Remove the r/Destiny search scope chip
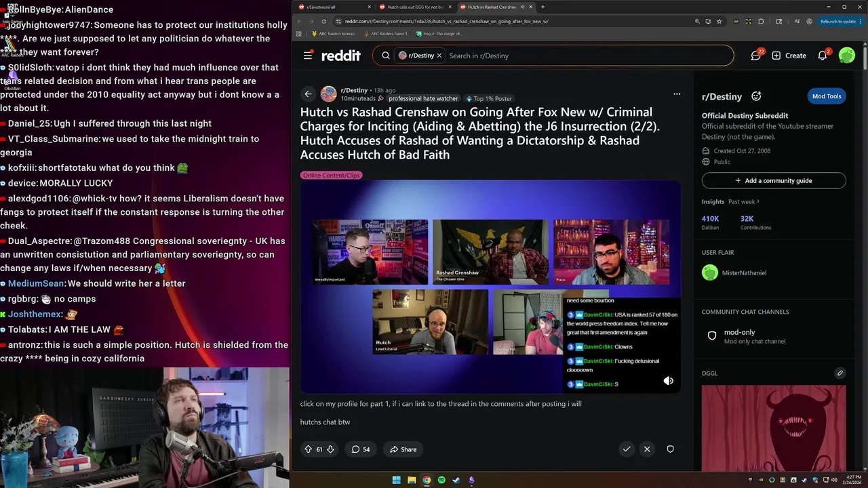The width and height of the screenshot is (868, 488). click(x=439, y=56)
